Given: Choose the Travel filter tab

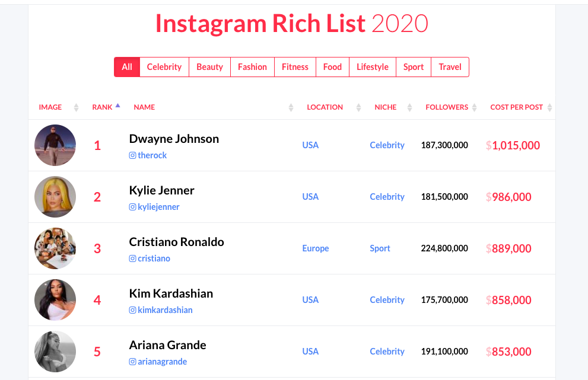Looking at the screenshot, I should 450,67.
